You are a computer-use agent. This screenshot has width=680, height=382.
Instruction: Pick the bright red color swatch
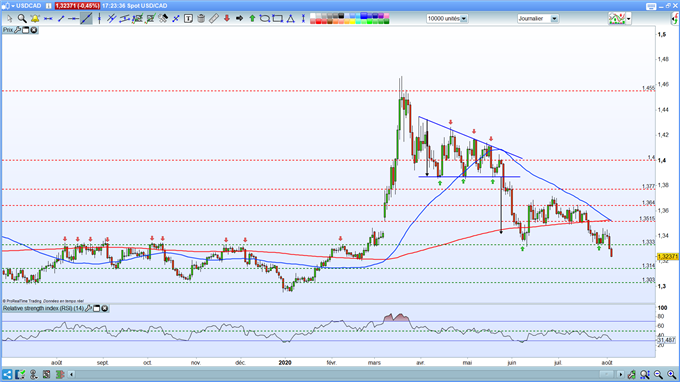pos(318,22)
